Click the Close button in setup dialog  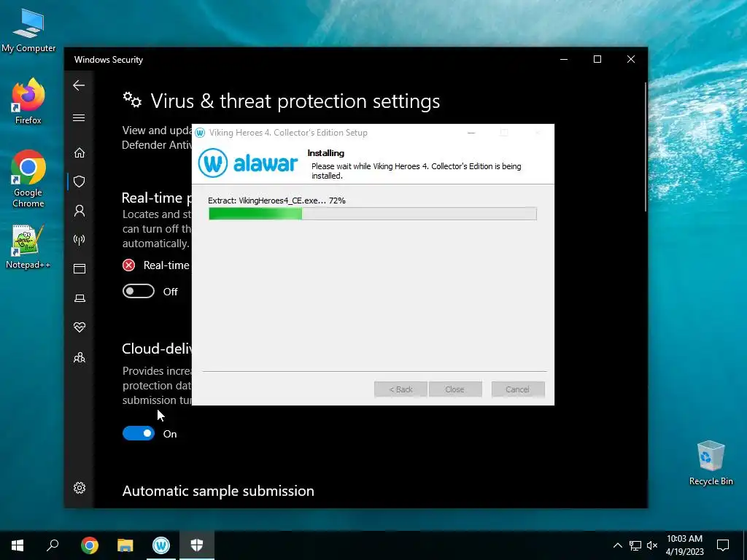[x=455, y=389]
